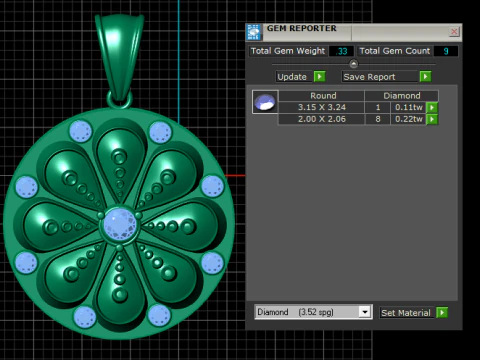Click the count cell showing 1
The image size is (480, 360).
(x=378, y=107)
